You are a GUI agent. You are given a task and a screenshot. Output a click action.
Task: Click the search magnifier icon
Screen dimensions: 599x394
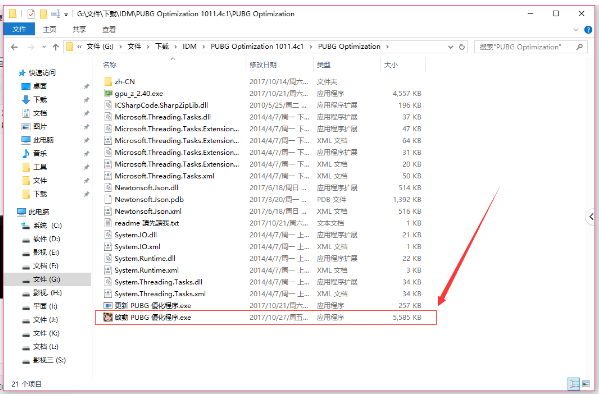[580, 47]
